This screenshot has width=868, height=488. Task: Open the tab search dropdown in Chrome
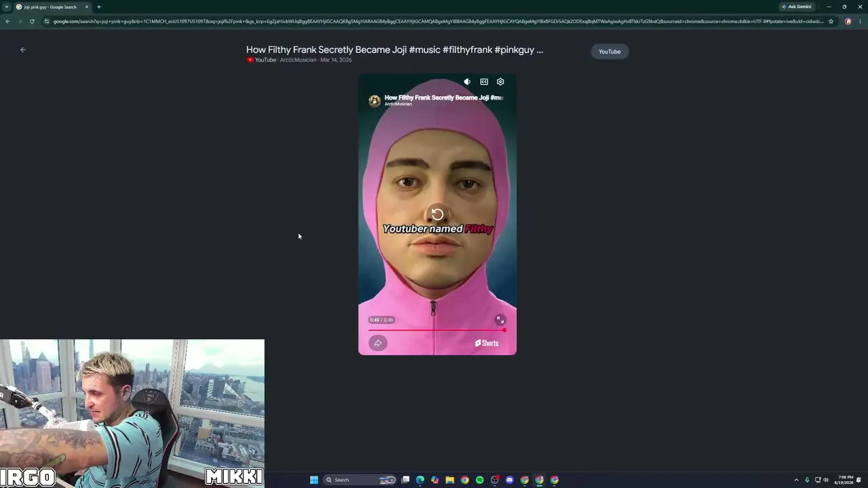point(7,7)
